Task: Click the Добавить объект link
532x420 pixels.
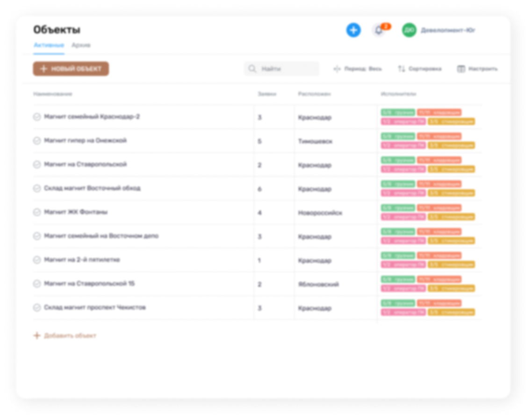Action: pos(70,335)
